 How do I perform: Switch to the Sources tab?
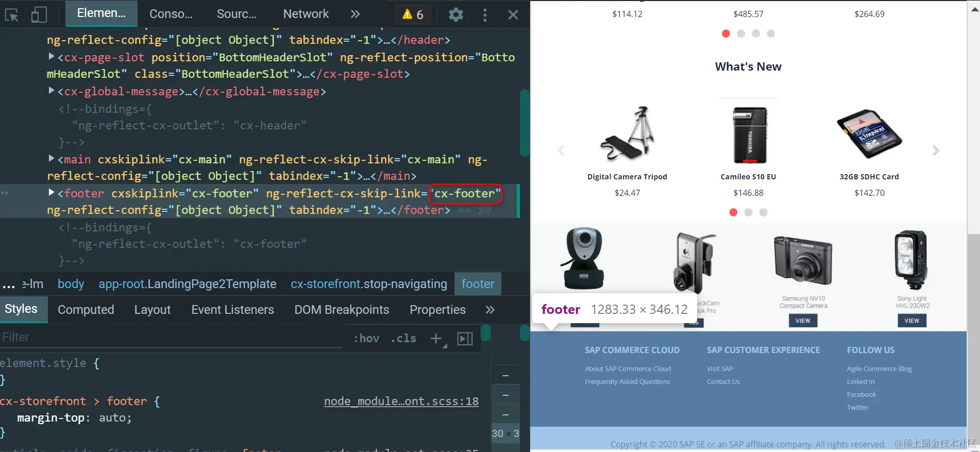point(236,14)
